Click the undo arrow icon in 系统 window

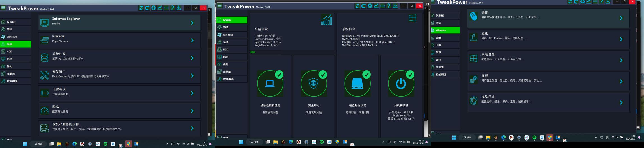pyautogui.click(x=147, y=8)
